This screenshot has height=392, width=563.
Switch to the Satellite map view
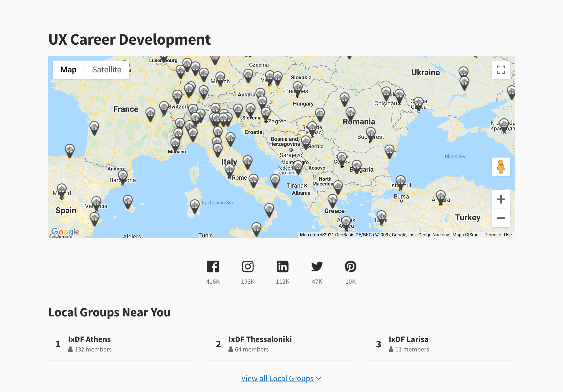pyautogui.click(x=107, y=70)
